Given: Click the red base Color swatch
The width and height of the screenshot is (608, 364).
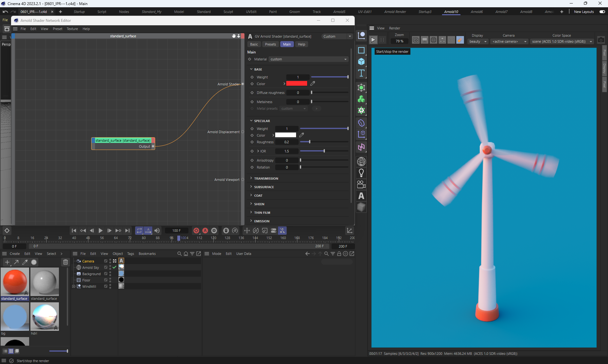Looking at the screenshot, I should [x=296, y=83].
